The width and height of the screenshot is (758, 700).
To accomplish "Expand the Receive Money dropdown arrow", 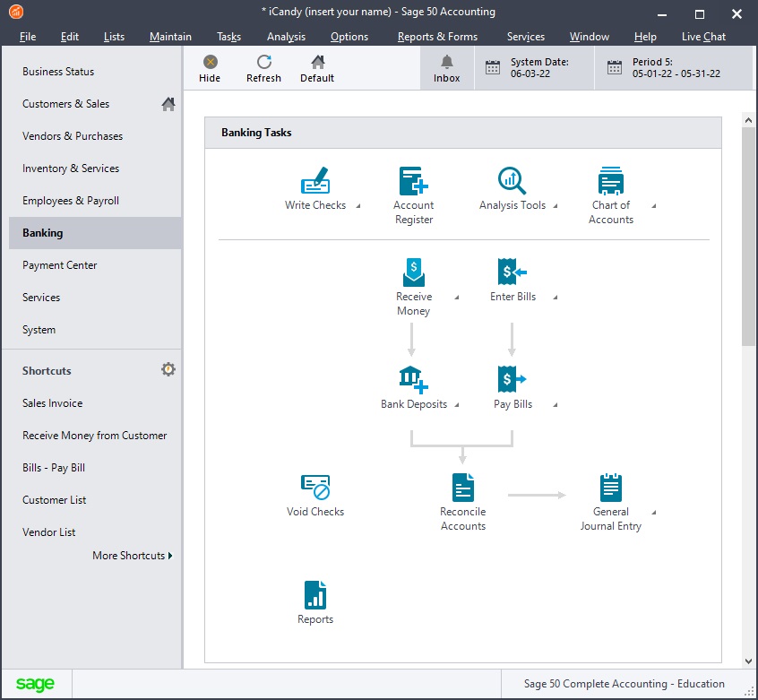I will (x=457, y=298).
